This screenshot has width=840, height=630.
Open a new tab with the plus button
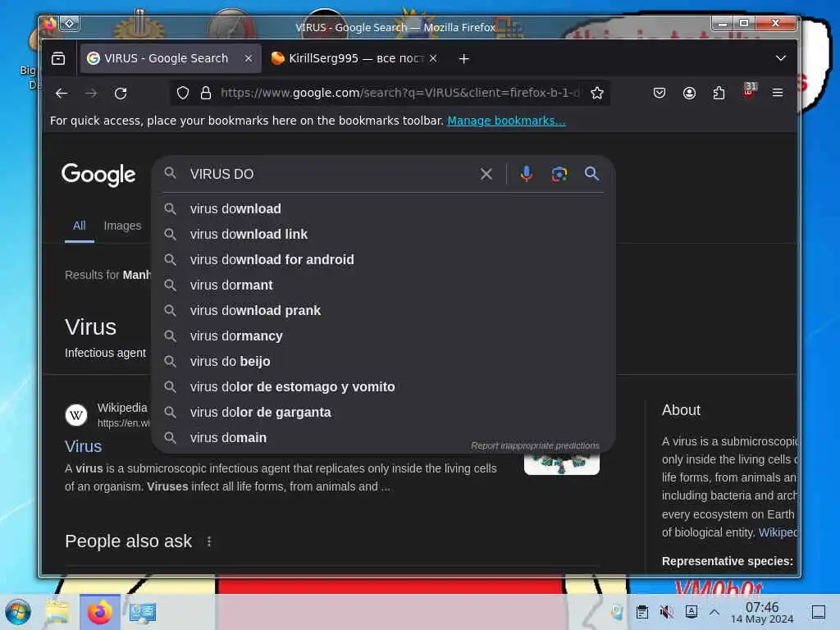tap(464, 58)
